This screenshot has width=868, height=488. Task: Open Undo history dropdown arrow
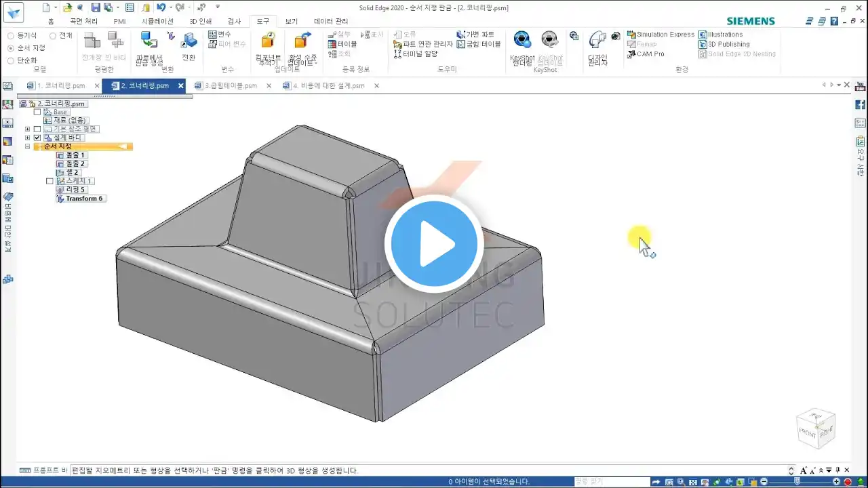(170, 7)
